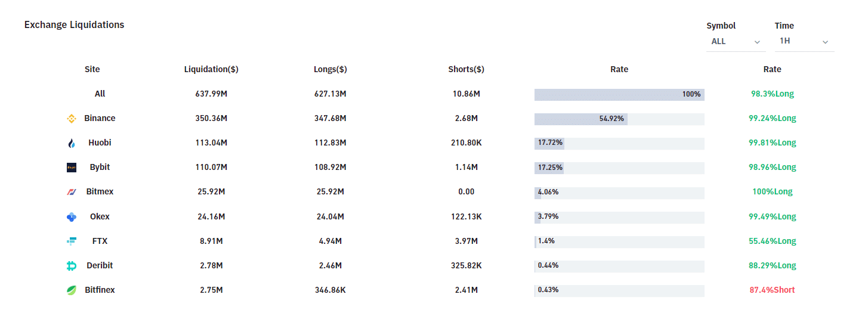Click the Binance exchange logo icon
The width and height of the screenshot is (868, 322).
72,119
